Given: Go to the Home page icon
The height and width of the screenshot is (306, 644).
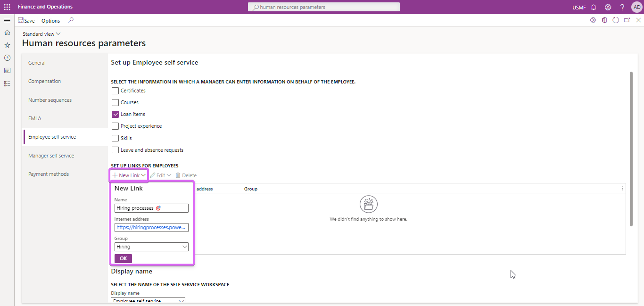Looking at the screenshot, I should [7, 33].
